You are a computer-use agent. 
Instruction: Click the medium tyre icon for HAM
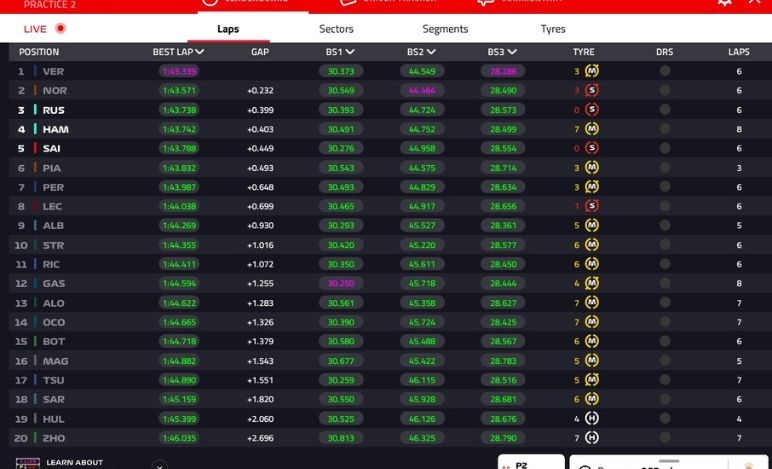pyautogui.click(x=592, y=129)
